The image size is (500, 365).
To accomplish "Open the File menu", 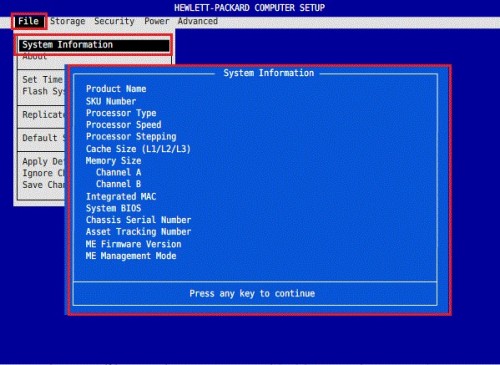I will click(29, 21).
